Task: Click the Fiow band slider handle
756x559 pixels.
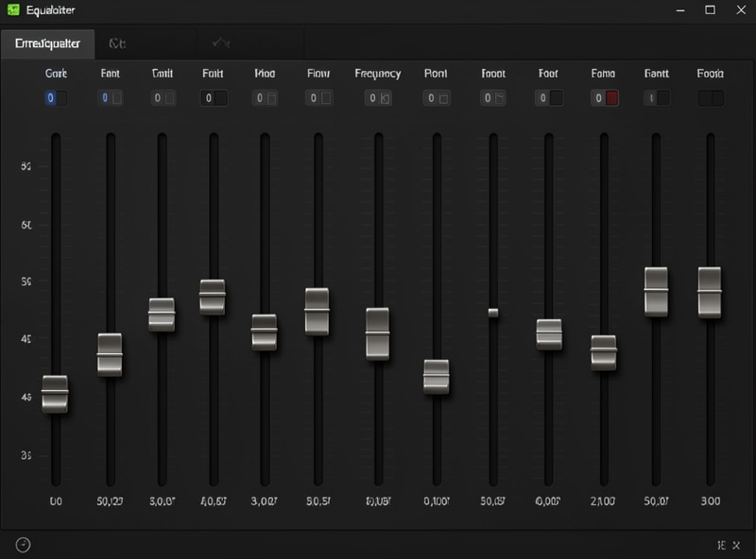Action: coord(318,312)
